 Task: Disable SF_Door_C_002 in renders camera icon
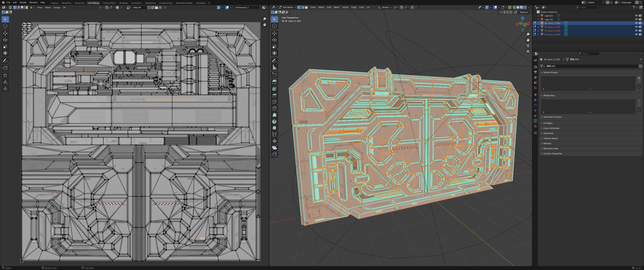click(640, 27)
